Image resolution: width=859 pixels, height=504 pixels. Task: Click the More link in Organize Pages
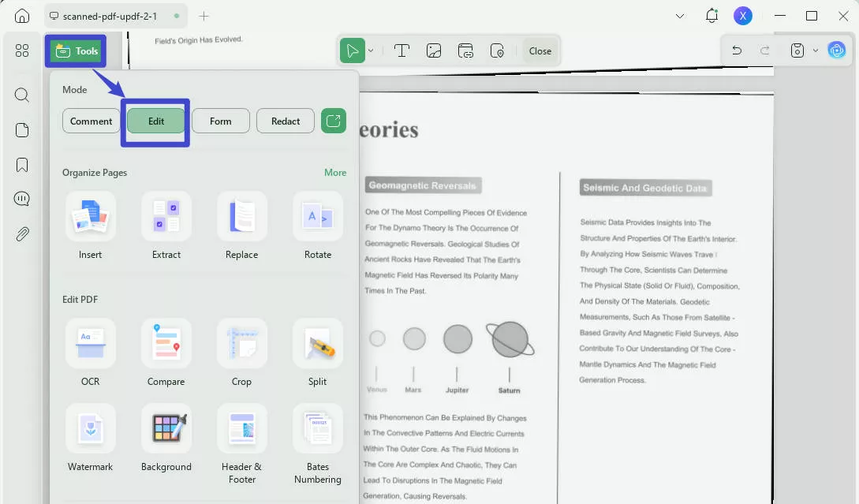coord(335,172)
